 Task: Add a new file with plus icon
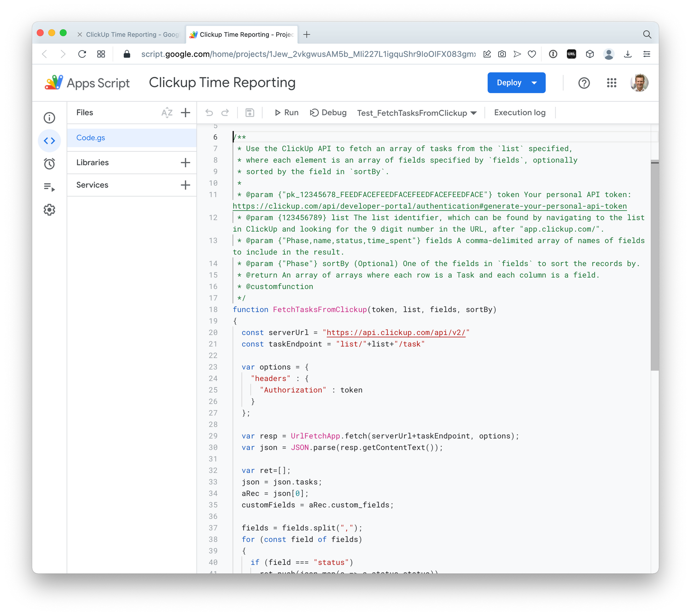click(x=186, y=113)
